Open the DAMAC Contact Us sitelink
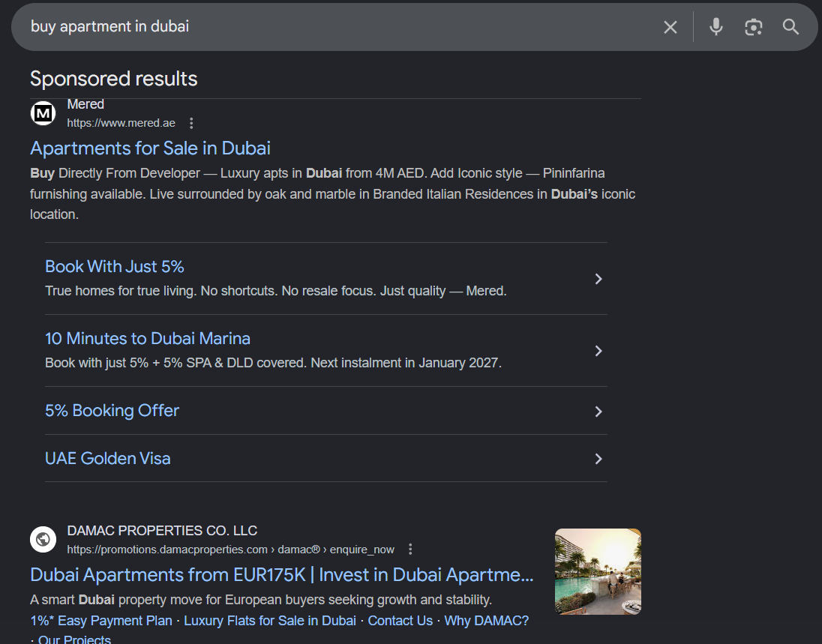Viewport: 822px width, 644px height. click(400, 621)
